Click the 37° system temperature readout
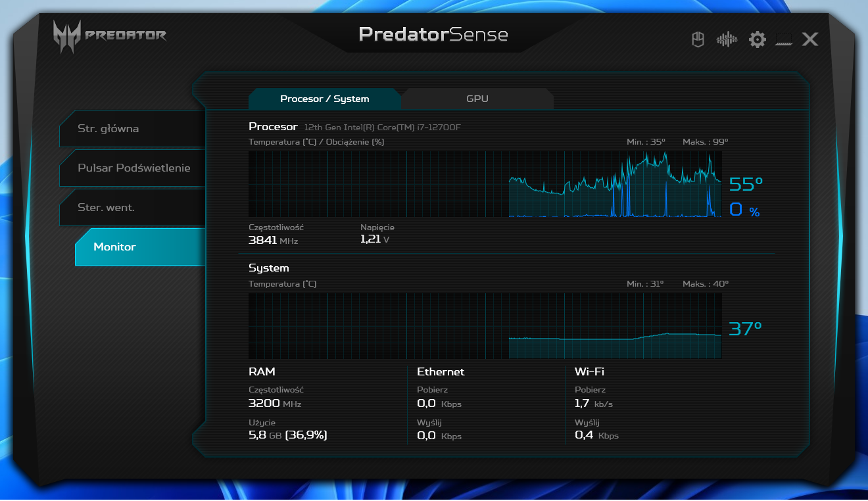Screen dimensions: 868x501 coord(746,328)
